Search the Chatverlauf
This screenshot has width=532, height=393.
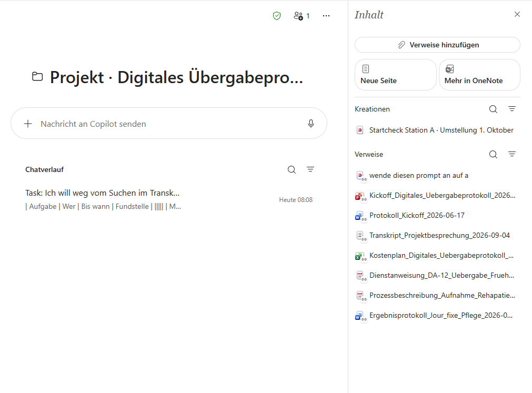[292, 169]
